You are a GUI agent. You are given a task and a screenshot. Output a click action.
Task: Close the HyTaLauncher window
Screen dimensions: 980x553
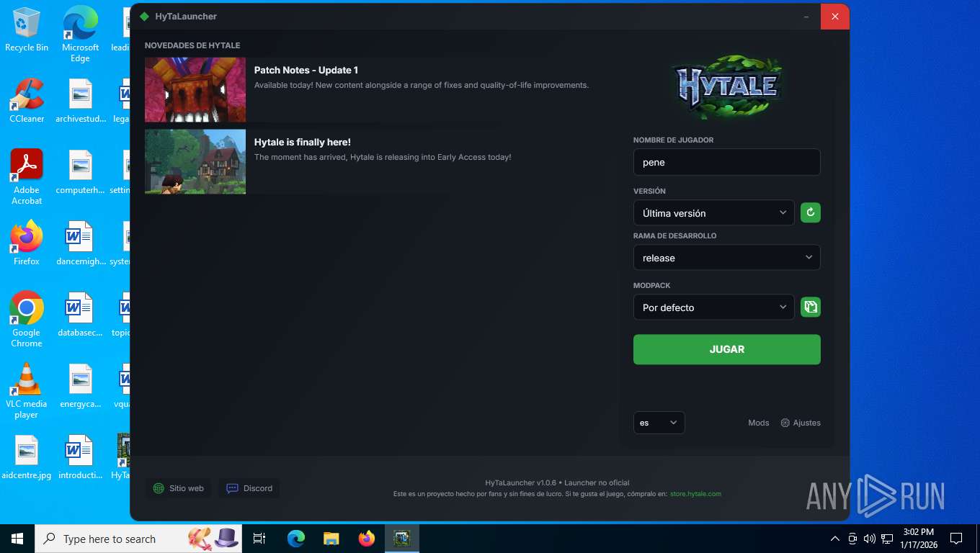[835, 16]
